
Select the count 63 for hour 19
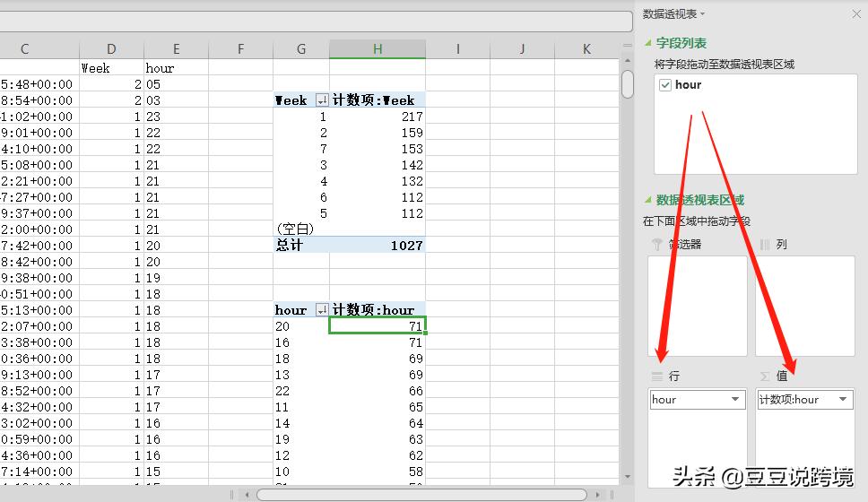[x=378, y=439]
